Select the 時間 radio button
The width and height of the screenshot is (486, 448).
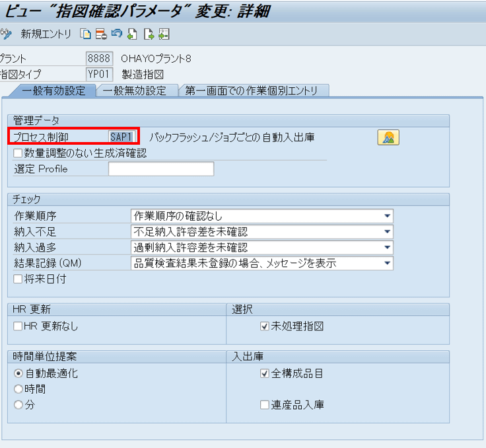click(x=18, y=389)
